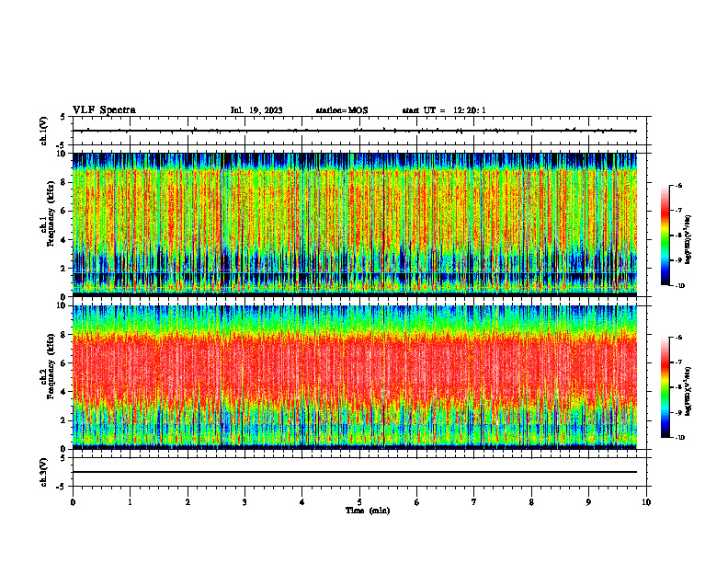Click the "station=MOS" header label
This screenshot has width=728, height=563.
pyautogui.click(x=342, y=110)
